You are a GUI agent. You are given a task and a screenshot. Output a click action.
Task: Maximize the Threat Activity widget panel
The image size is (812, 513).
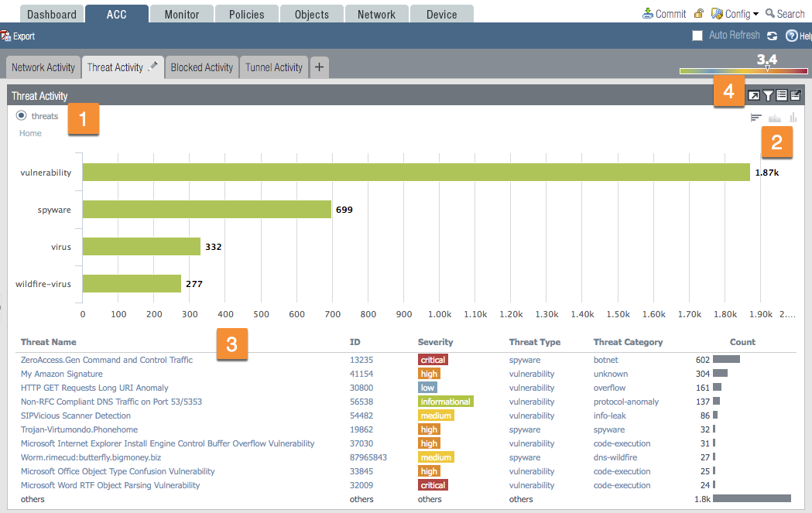pyautogui.click(x=754, y=96)
